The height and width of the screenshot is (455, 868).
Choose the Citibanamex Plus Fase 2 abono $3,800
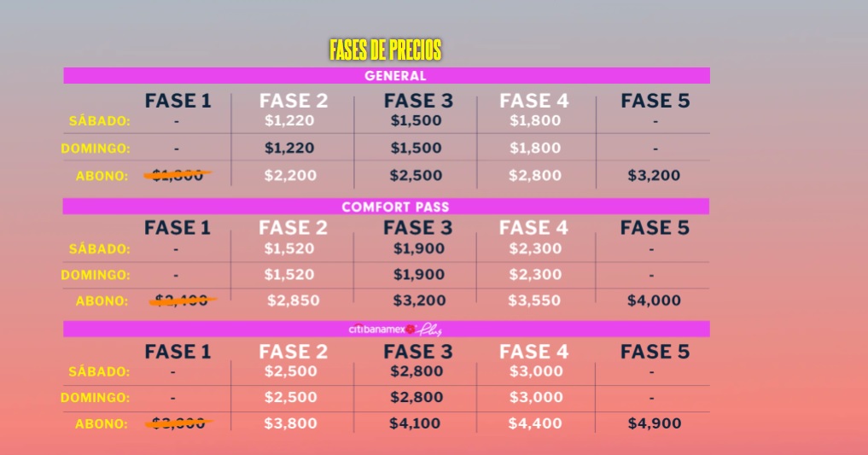pos(291,423)
